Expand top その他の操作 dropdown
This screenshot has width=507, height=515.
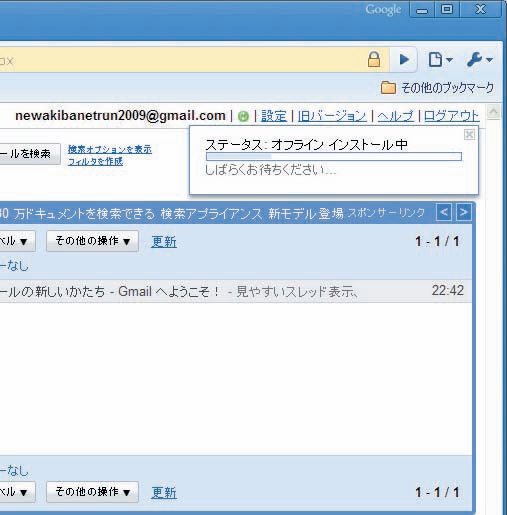tap(92, 241)
